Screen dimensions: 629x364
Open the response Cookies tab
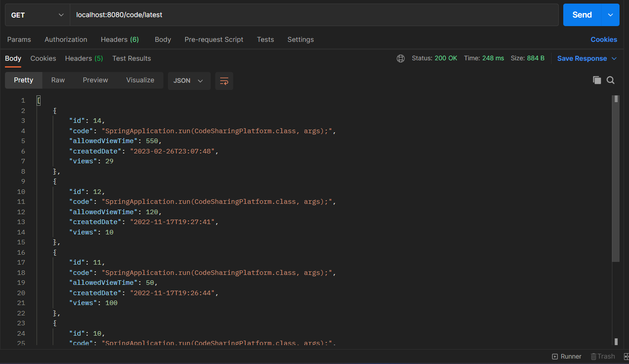pyautogui.click(x=43, y=58)
